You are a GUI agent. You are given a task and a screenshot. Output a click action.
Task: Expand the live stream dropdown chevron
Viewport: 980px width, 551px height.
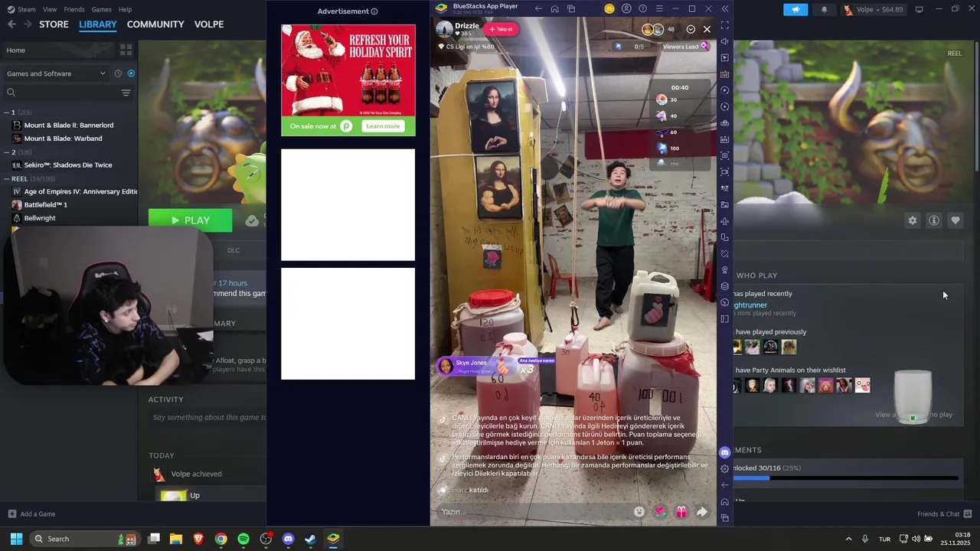pos(691,29)
